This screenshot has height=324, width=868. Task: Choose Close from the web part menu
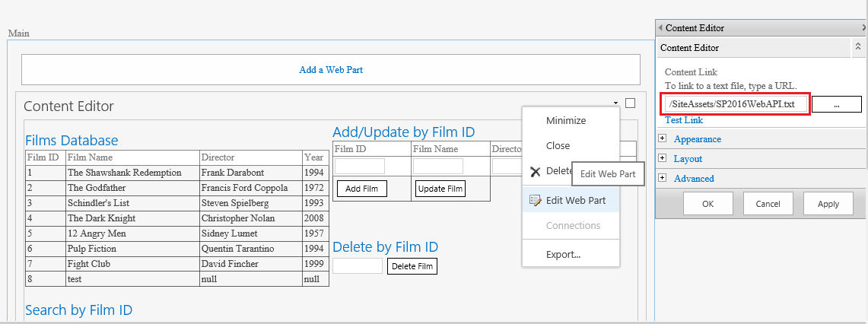click(558, 146)
